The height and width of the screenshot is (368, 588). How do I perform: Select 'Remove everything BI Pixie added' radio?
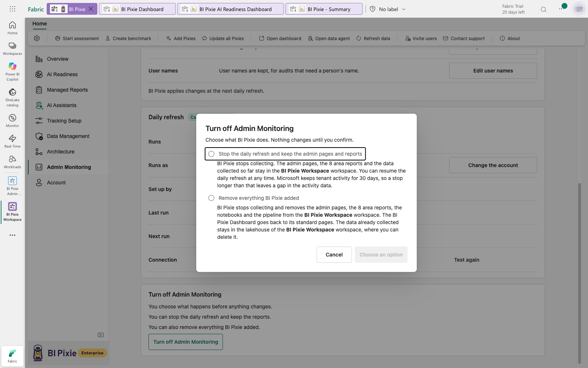pyautogui.click(x=211, y=198)
